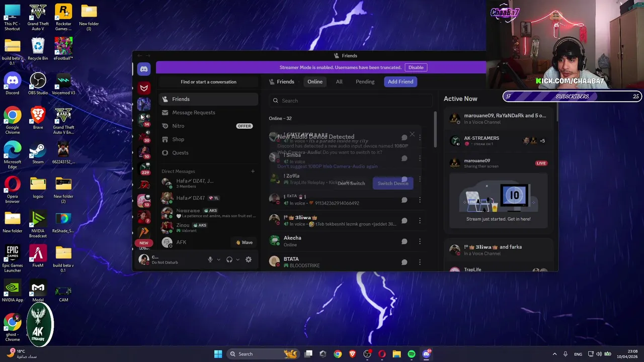Screen dimensions: 644x362
Task: Message 3liwa via chat bubble icon
Action: [x=404, y=221]
